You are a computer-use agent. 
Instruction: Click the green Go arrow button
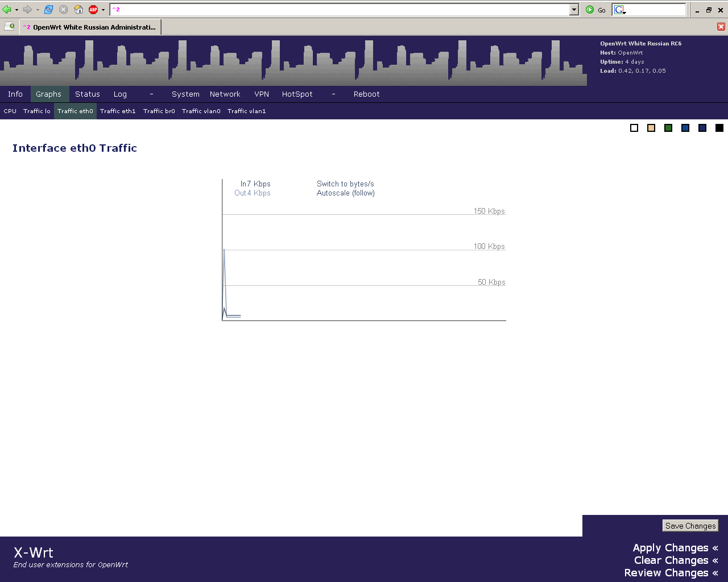click(x=590, y=10)
